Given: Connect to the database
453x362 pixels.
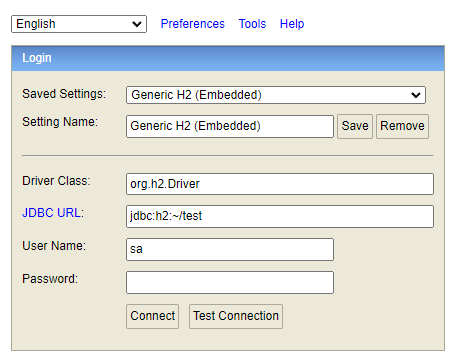Looking at the screenshot, I should pos(152,316).
